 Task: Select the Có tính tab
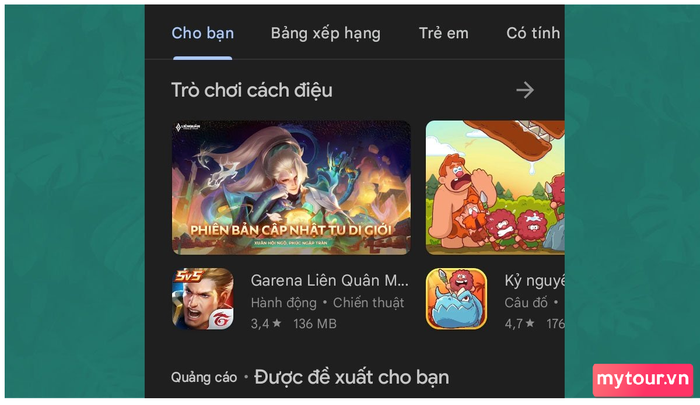(x=533, y=33)
